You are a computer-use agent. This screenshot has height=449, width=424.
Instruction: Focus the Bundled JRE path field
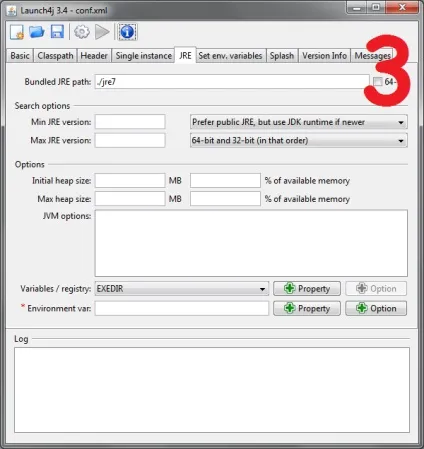pos(232,82)
